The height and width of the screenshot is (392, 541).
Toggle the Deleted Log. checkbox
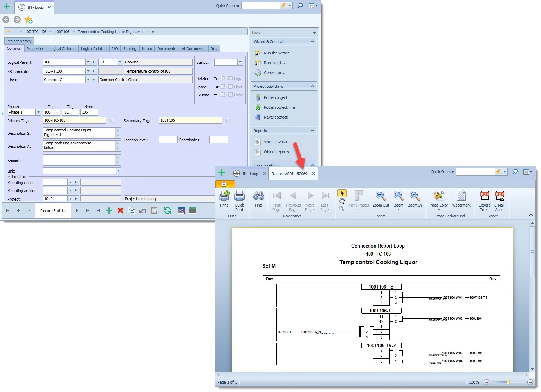(x=231, y=78)
